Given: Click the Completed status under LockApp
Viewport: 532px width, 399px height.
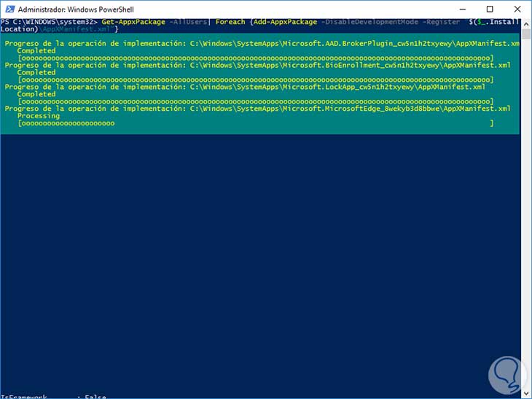Looking at the screenshot, I should click(x=36, y=94).
